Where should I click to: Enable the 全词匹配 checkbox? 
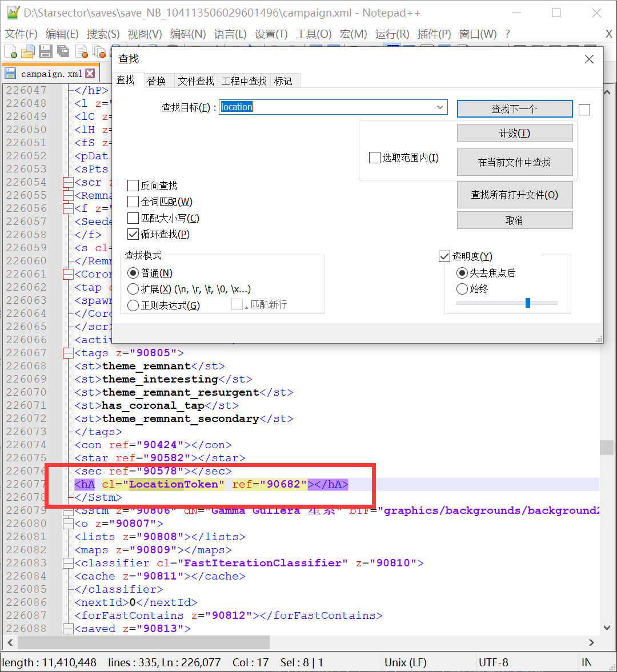(x=133, y=202)
